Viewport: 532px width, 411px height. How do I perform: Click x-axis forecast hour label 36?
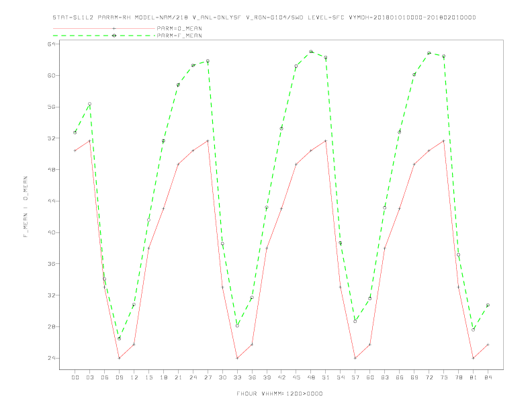pyautogui.click(x=252, y=377)
